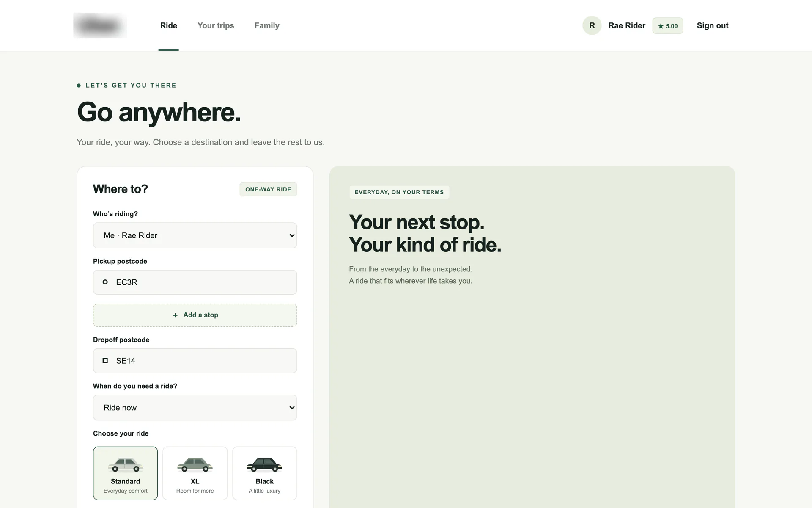Viewport: 812px width, 508px height.
Task: Click the blurred brand logo
Action: (100, 25)
